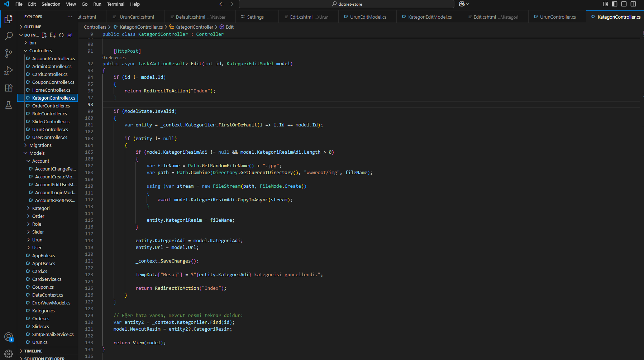The image size is (644, 360).
Task: Expand the Migrations folder
Action: [47, 145]
